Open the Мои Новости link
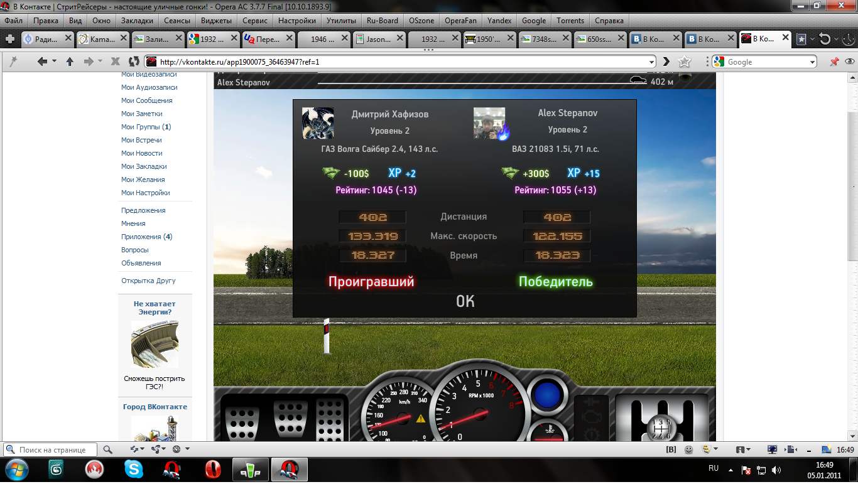858x504 pixels. [142, 153]
